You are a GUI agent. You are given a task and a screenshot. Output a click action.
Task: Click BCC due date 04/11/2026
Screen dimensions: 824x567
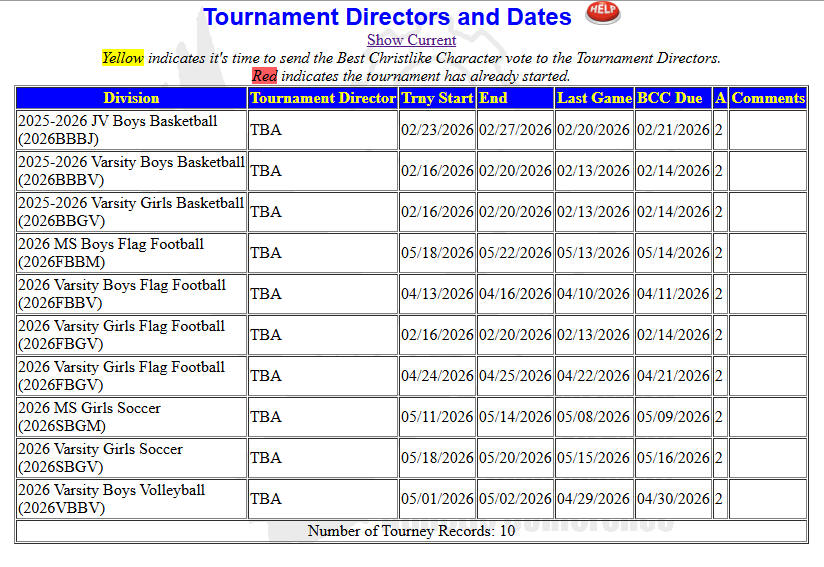pos(673,294)
